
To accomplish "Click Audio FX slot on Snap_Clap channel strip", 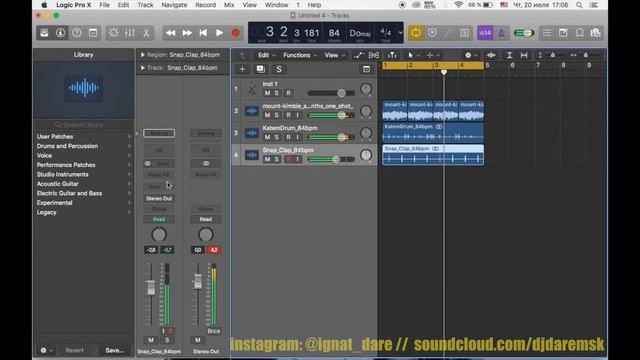I will click(x=159, y=175).
